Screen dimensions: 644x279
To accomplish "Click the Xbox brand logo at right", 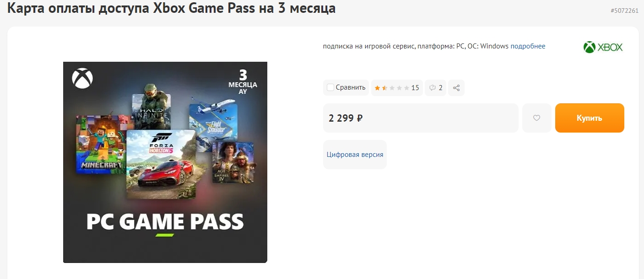I will tap(603, 47).
